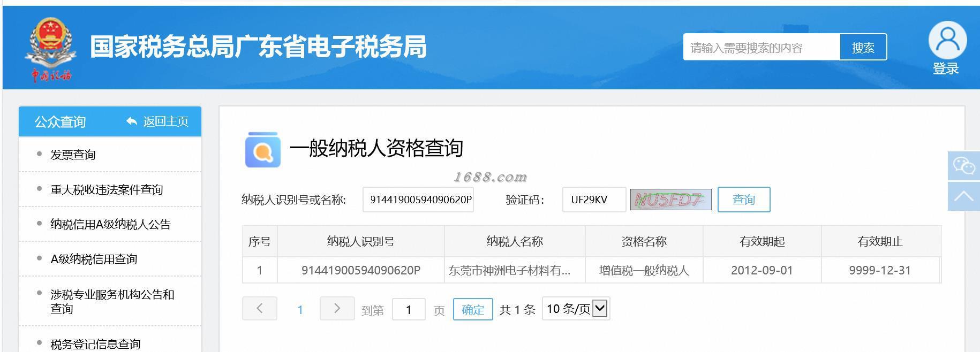Click the 搜索 button in header
This screenshot has height=352, width=980.
(863, 48)
